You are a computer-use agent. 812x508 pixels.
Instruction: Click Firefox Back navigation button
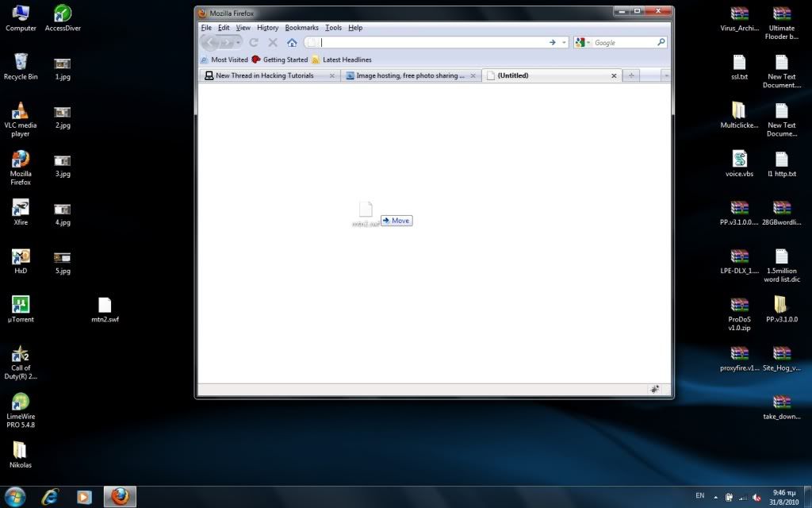coord(210,43)
